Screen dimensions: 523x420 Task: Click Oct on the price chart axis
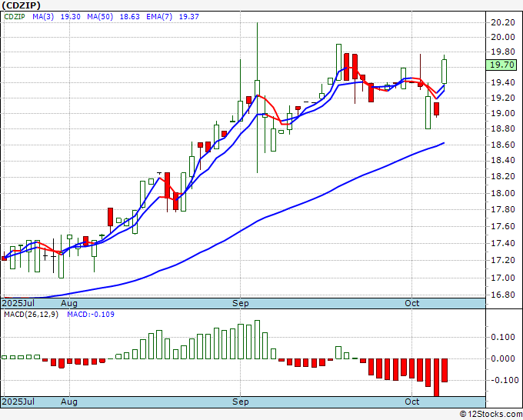pyautogui.click(x=412, y=303)
